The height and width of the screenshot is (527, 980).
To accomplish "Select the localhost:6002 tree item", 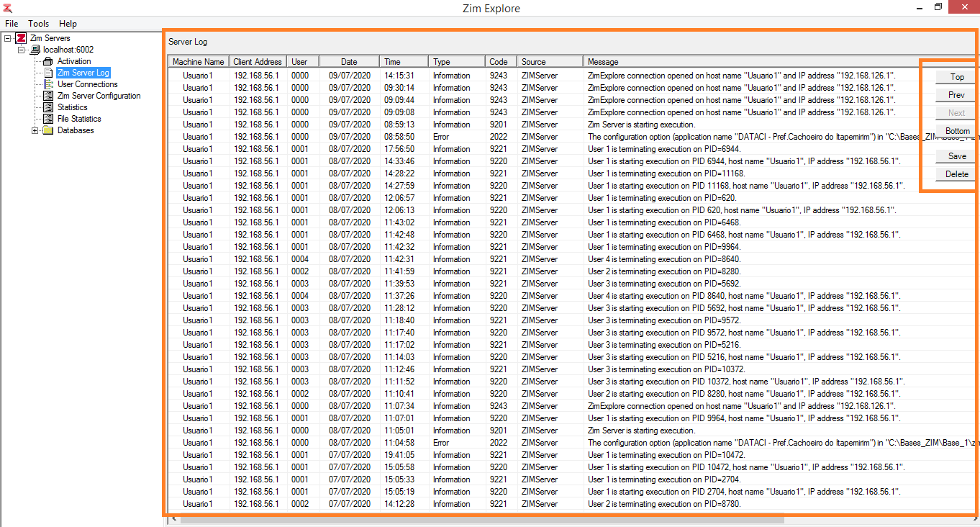I will (x=68, y=50).
